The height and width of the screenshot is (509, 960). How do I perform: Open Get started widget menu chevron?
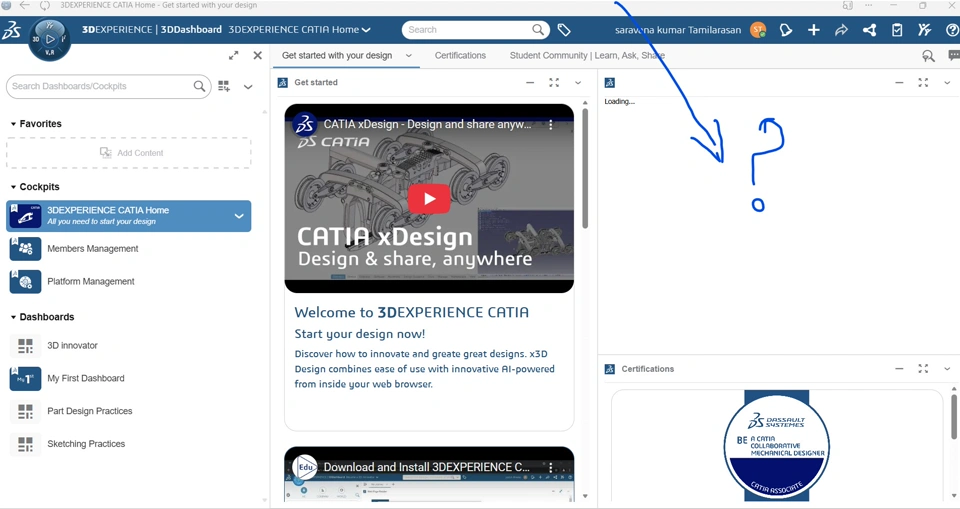(578, 83)
